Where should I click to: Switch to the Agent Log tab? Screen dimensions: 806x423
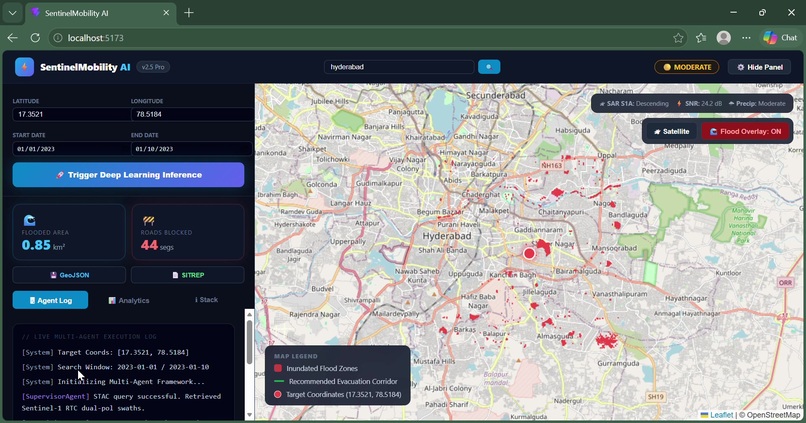[50, 300]
